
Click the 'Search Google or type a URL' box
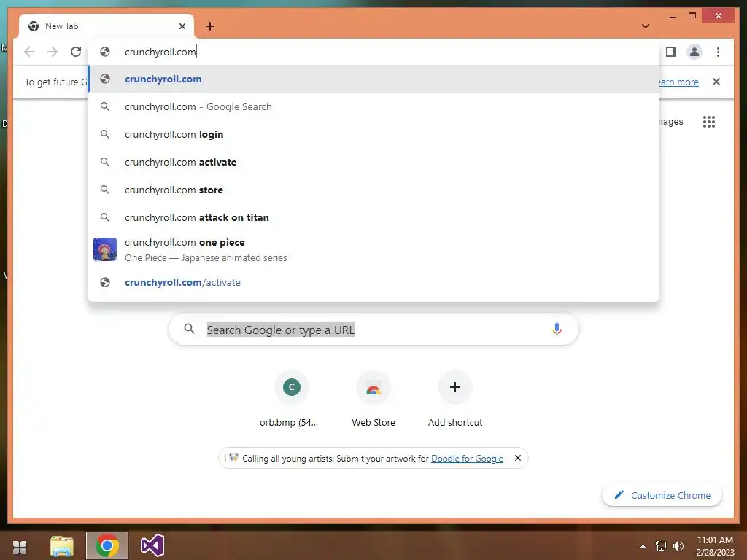point(373,330)
